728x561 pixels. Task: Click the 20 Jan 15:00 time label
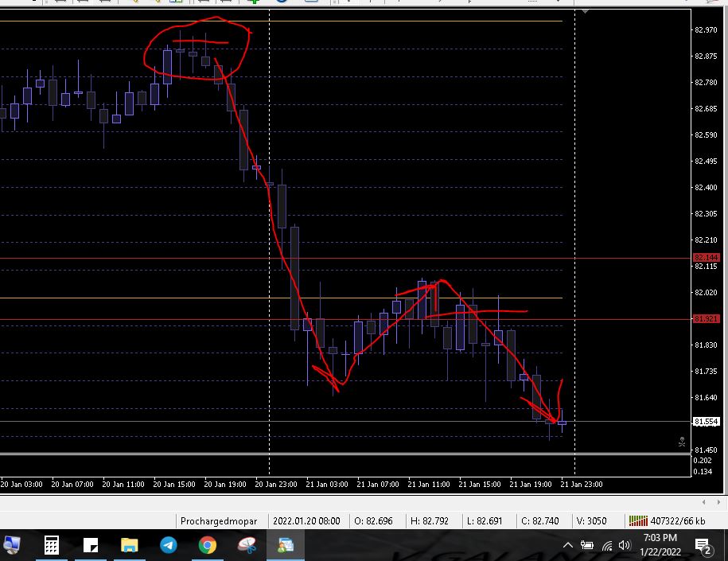(x=174, y=484)
